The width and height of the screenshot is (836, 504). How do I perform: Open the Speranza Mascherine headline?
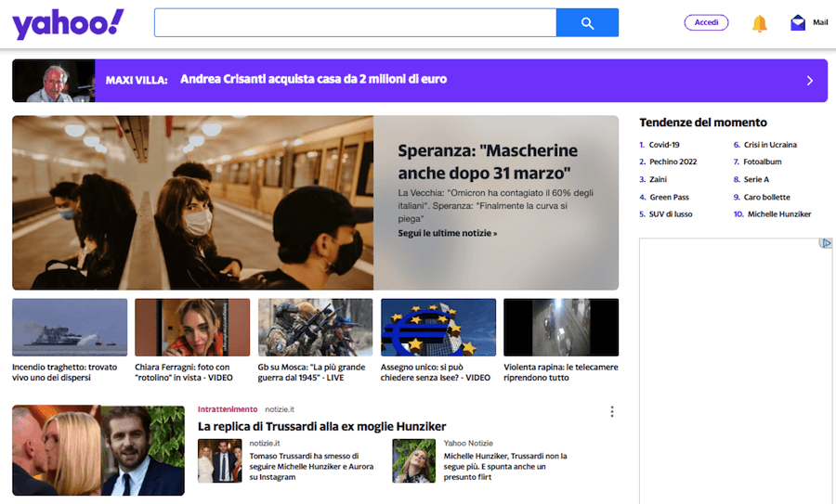488,162
